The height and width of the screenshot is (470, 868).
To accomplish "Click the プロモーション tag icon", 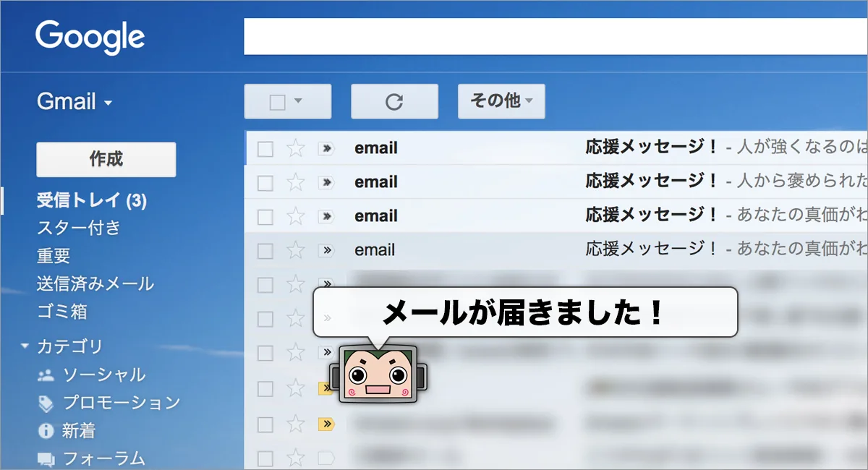I will tap(46, 403).
